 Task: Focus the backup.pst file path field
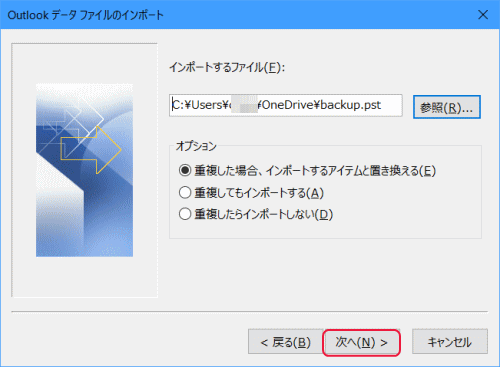click(x=286, y=105)
